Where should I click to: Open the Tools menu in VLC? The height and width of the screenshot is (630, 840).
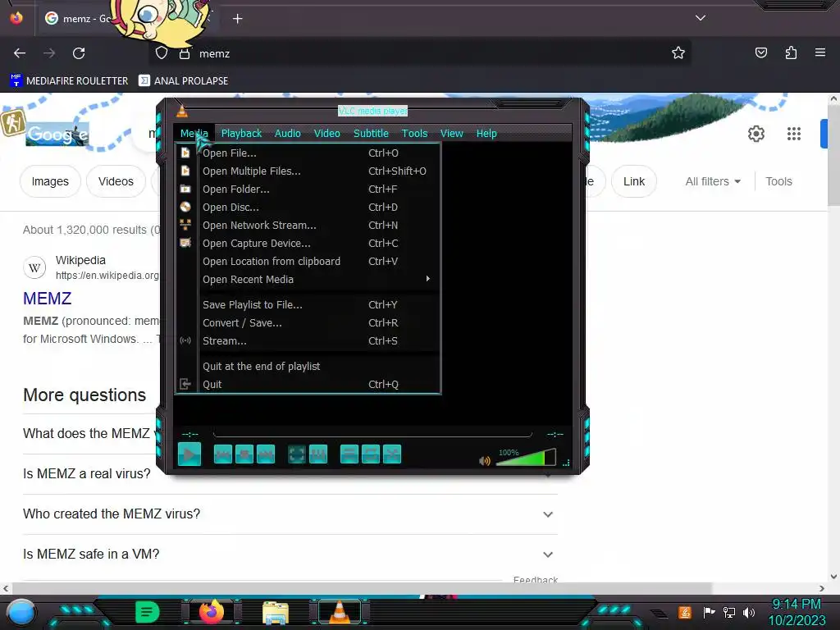click(x=414, y=134)
